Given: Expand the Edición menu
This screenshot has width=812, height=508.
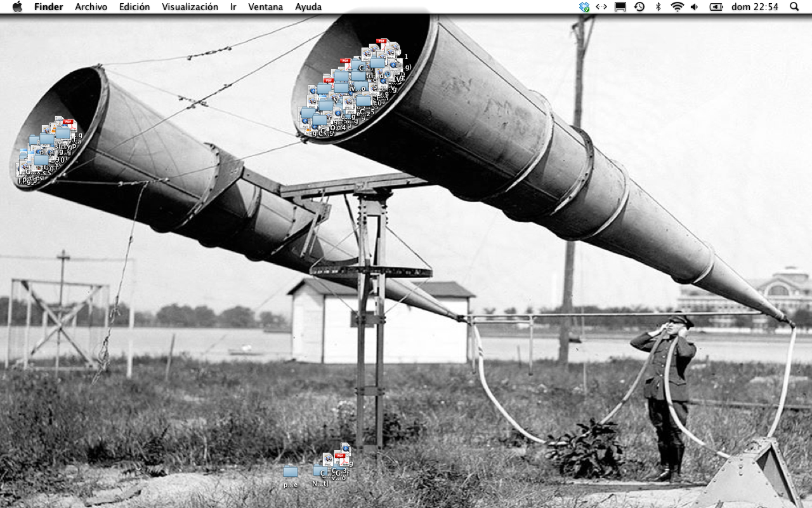Looking at the screenshot, I should pyautogui.click(x=134, y=7).
